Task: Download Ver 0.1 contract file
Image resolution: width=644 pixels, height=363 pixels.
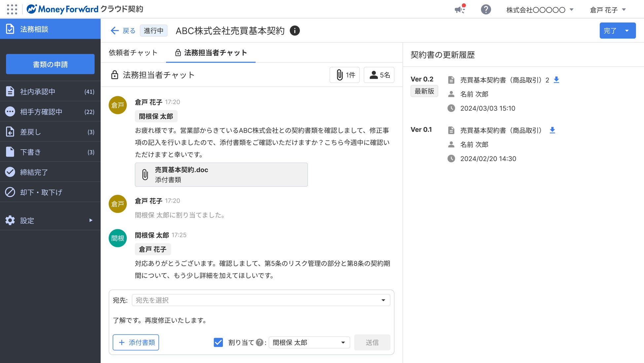Action: (x=552, y=130)
